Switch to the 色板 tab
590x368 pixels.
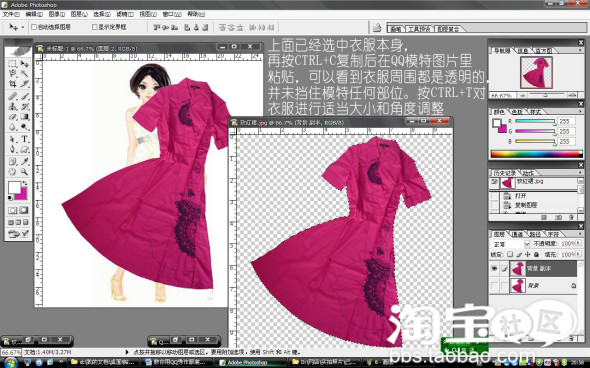pyautogui.click(x=517, y=112)
